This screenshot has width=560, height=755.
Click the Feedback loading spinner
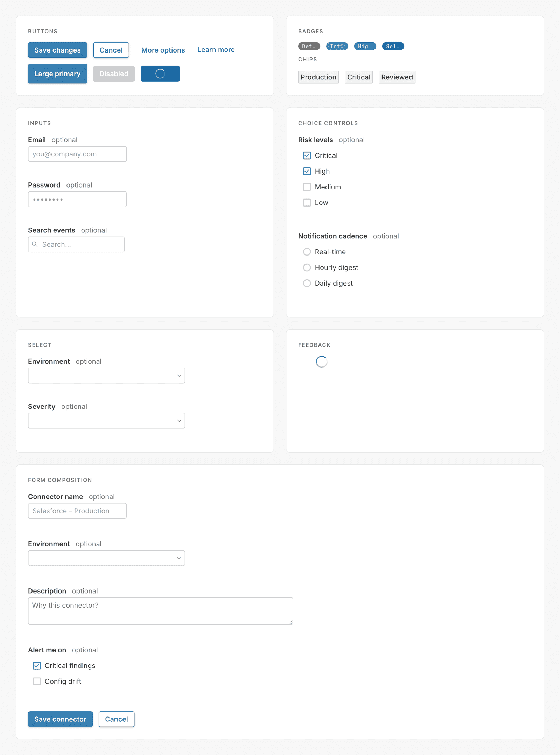point(322,362)
